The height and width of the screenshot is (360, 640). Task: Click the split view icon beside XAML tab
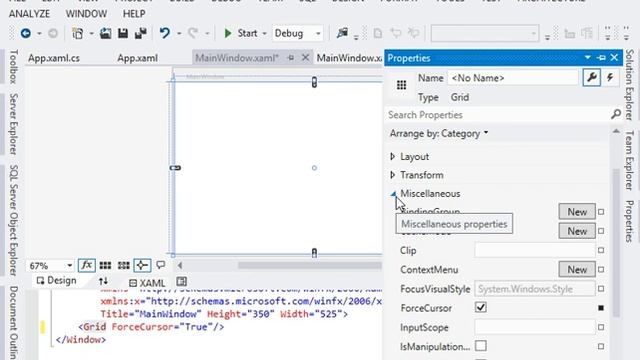(182, 281)
